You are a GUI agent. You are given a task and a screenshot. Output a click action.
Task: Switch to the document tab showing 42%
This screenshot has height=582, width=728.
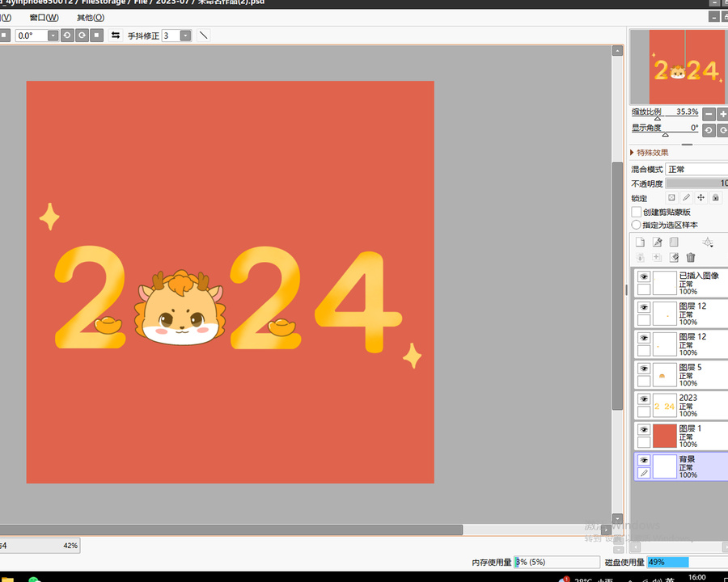[40, 546]
